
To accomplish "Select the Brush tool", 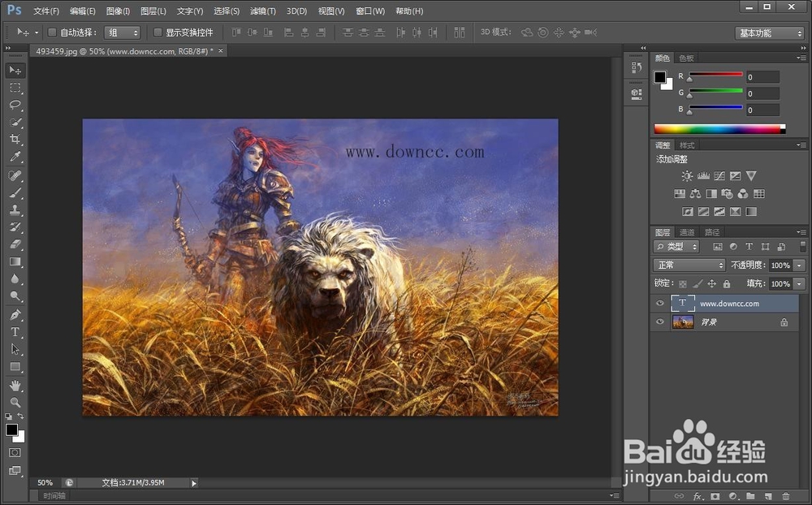I will click(x=15, y=192).
